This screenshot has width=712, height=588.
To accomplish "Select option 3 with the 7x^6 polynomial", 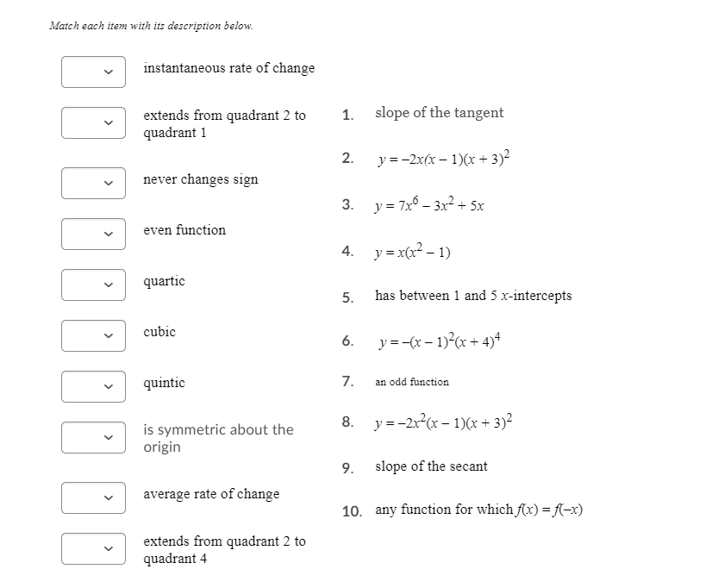I will coord(428,205).
